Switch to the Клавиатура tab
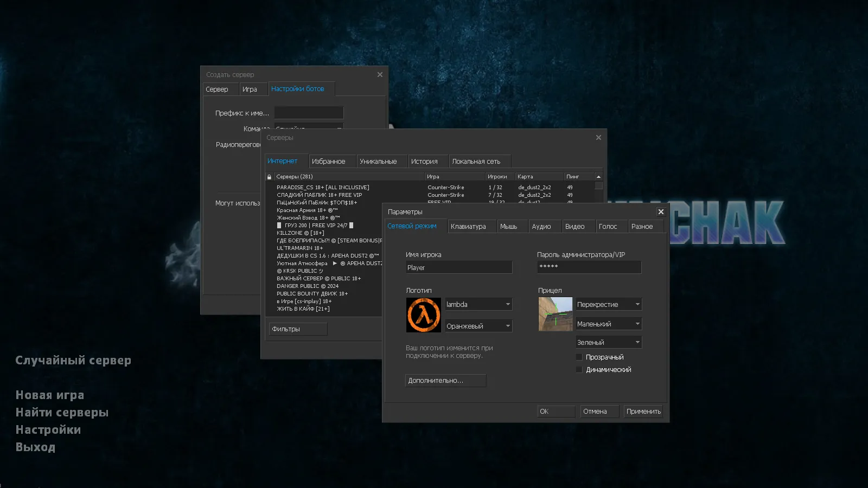The width and height of the screenshot is (868, 488). [471, 226]
